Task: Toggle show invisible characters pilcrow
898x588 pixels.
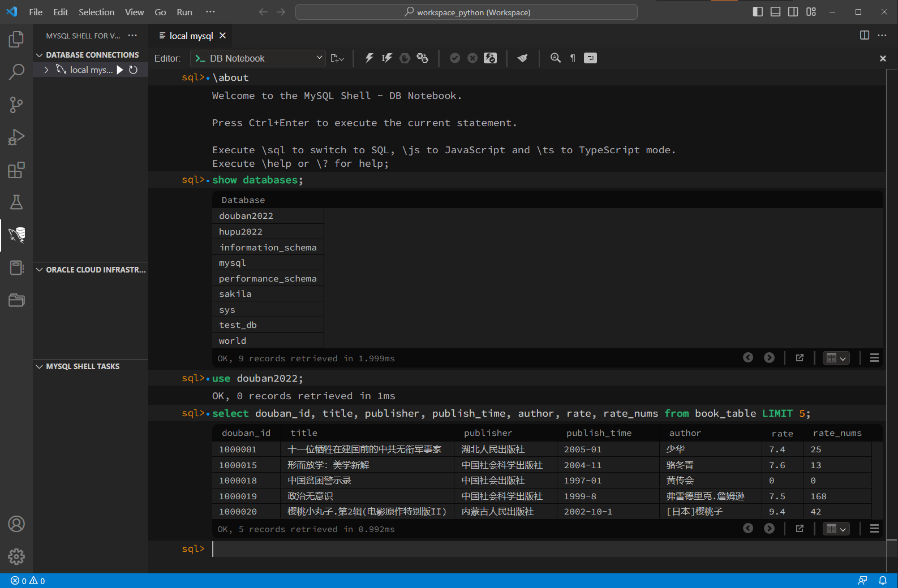Action: (573, 58)
